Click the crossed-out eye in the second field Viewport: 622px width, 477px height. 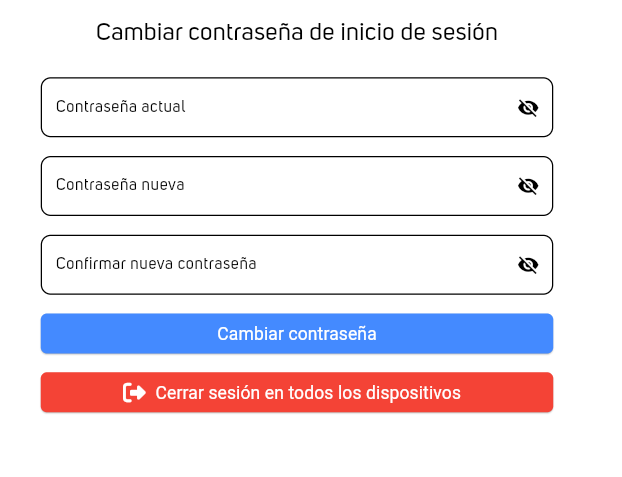click(528, 186)
